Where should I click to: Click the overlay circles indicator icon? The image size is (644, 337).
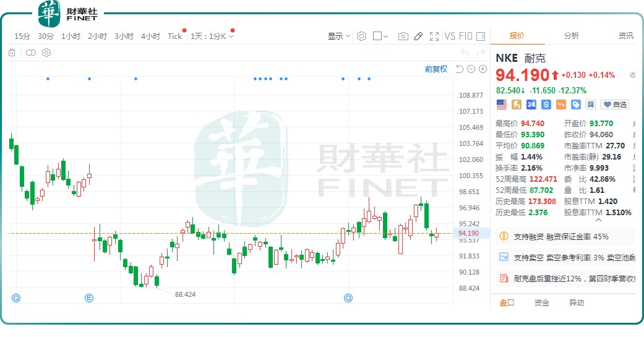(x=31, y=53)
